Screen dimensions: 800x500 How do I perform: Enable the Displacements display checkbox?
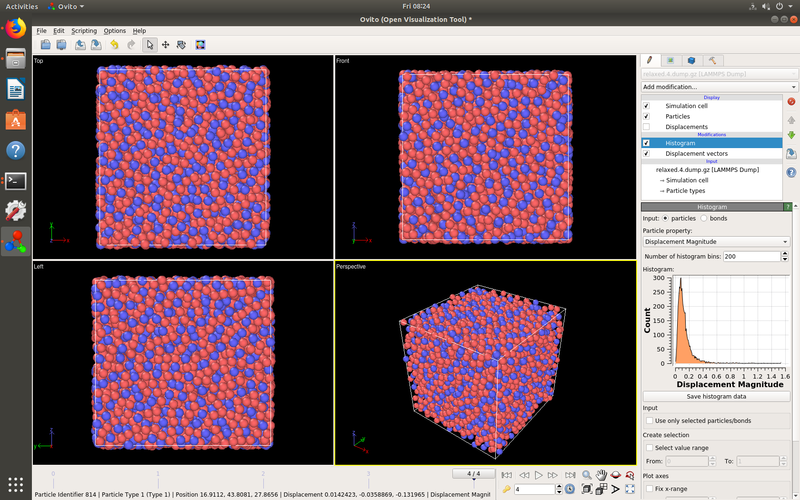[646, 127]
